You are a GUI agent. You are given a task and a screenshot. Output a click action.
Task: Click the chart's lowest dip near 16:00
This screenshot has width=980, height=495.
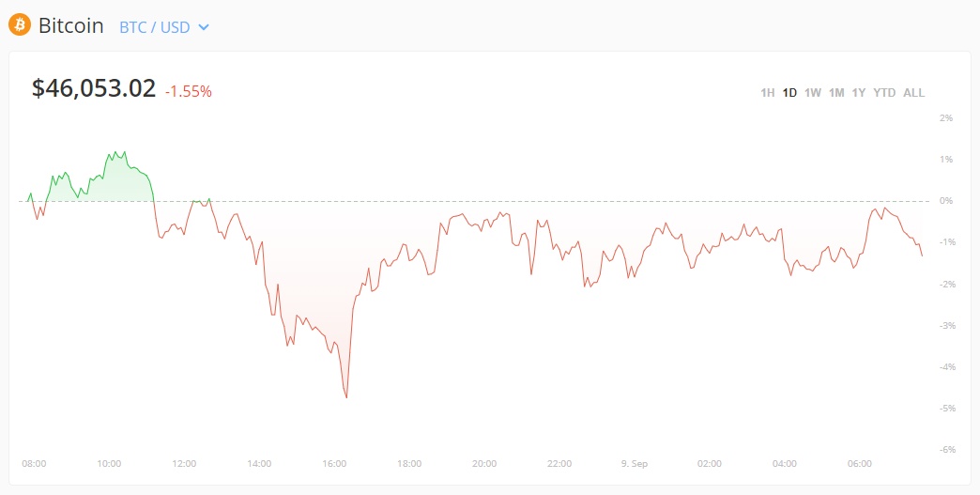click(346, 397)
